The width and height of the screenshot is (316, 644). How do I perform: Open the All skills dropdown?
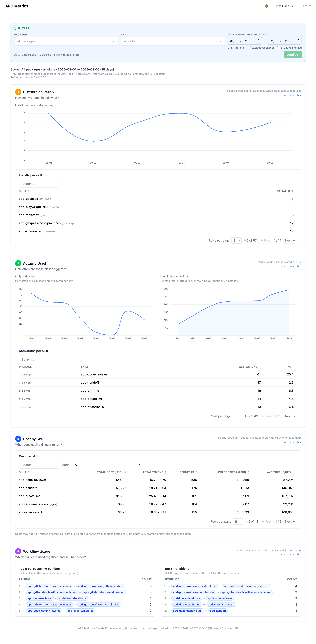[173, 41]
